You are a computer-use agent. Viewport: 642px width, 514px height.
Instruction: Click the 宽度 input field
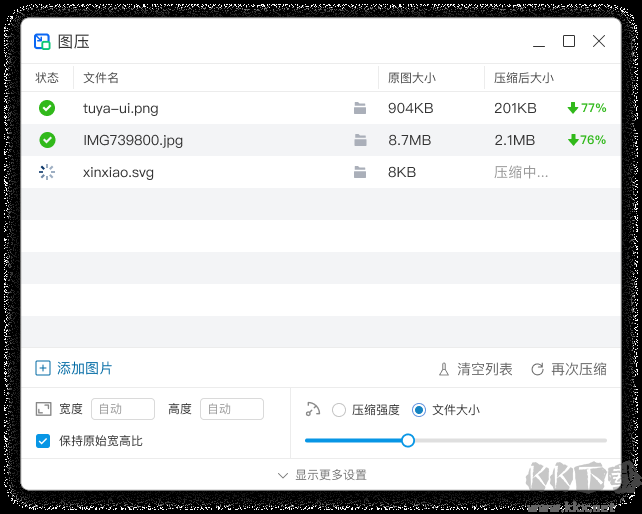tap(123, 409)
